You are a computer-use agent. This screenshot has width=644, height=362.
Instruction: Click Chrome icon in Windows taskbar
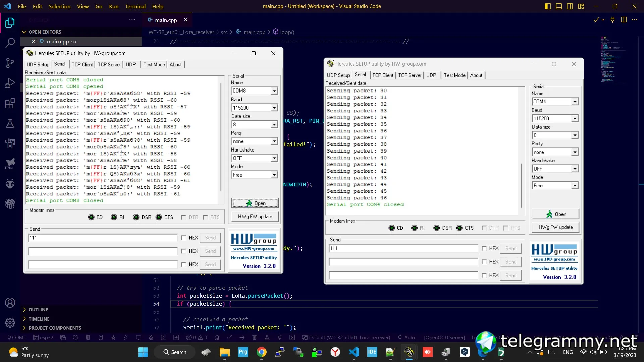tap(262, 352)
